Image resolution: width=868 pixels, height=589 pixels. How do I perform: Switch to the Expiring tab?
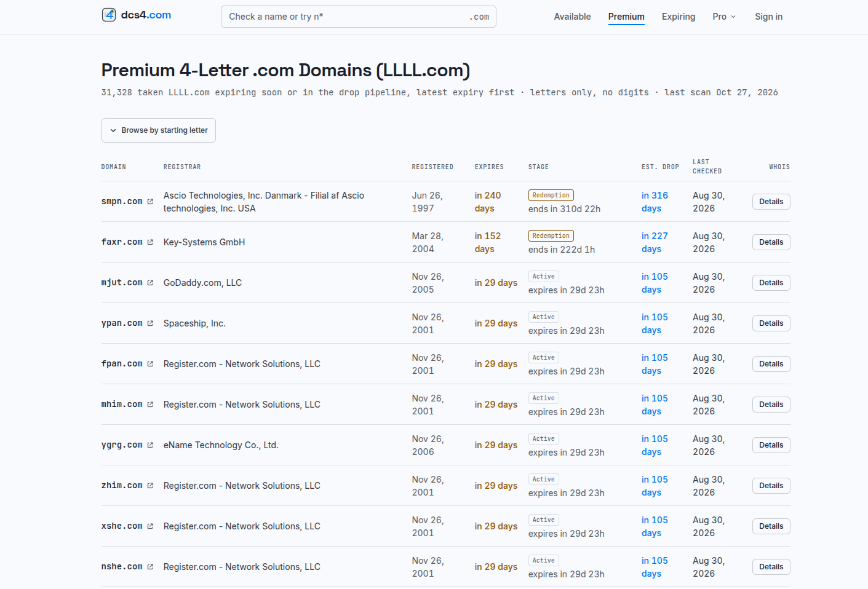(679, 17)
